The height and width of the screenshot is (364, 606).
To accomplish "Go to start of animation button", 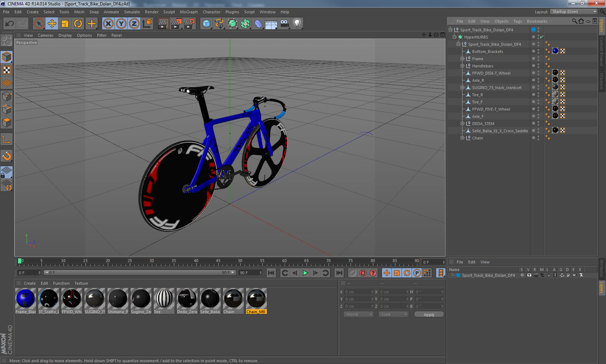I will (271, 273).
